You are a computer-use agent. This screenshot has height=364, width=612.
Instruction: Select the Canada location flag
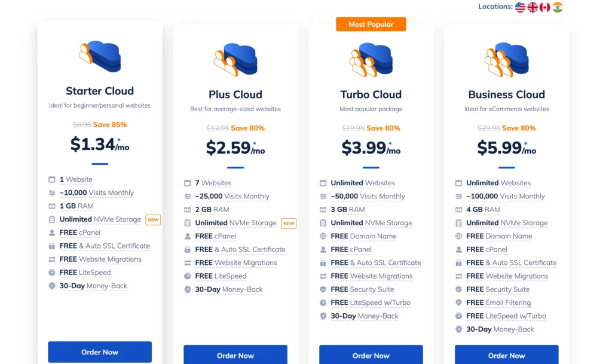(x=544, y=7)
